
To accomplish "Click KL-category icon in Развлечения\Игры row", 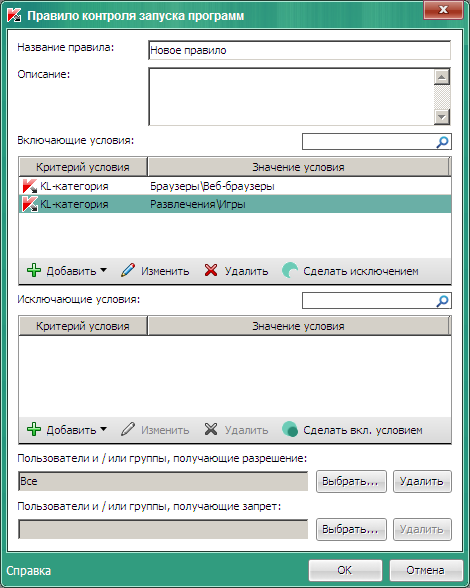I will tap(30, 204).
